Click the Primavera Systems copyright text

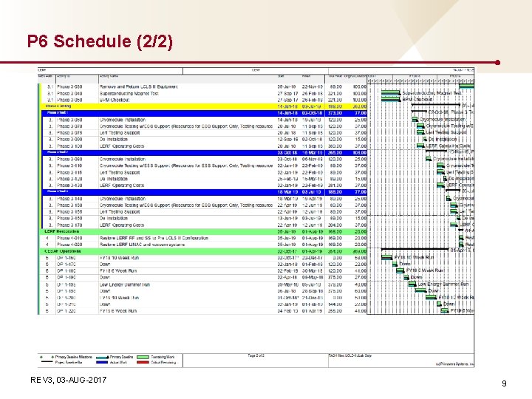tap(454, 364)
